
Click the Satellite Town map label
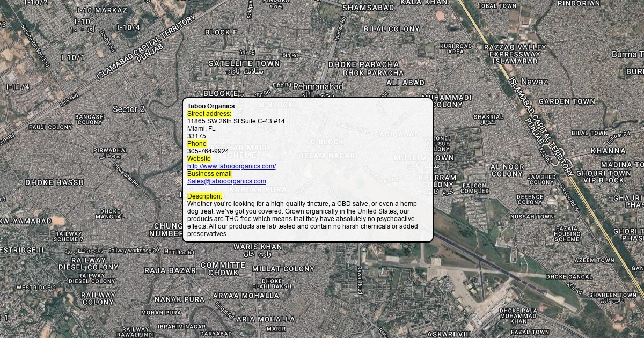pyautogui.click(x=244, y=63)
